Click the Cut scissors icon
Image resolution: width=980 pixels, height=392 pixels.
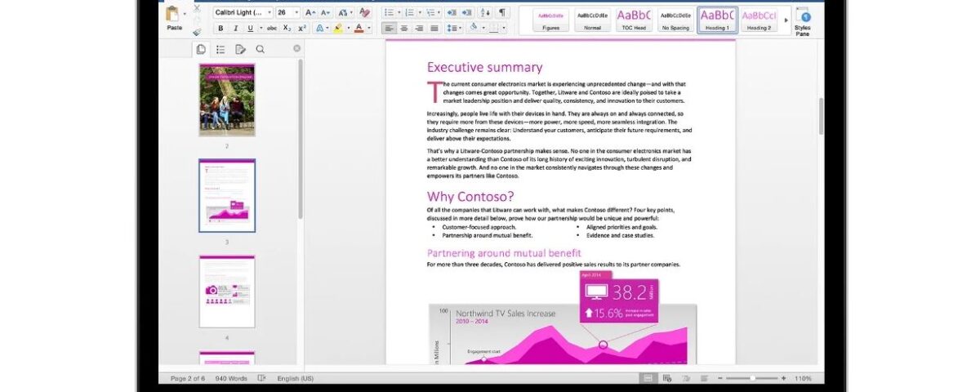[197, 7]
